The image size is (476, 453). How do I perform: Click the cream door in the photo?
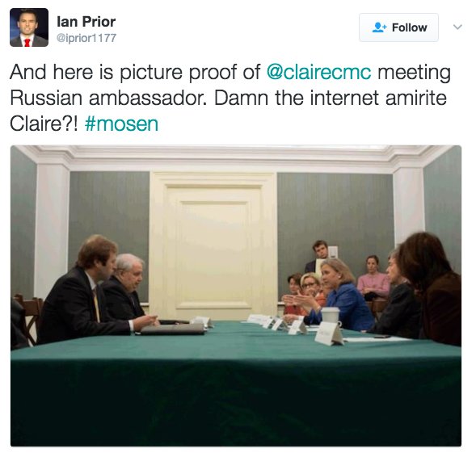click(213, 245)
